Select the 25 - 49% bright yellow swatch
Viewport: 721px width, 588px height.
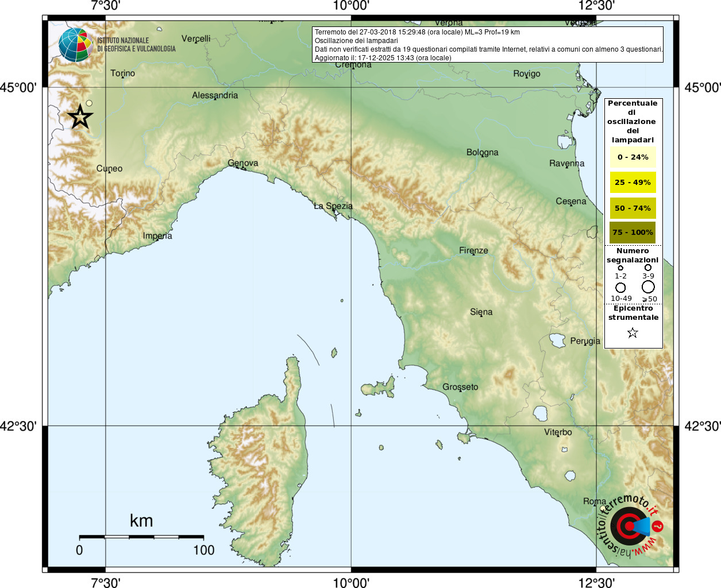[x=633, y=183]
